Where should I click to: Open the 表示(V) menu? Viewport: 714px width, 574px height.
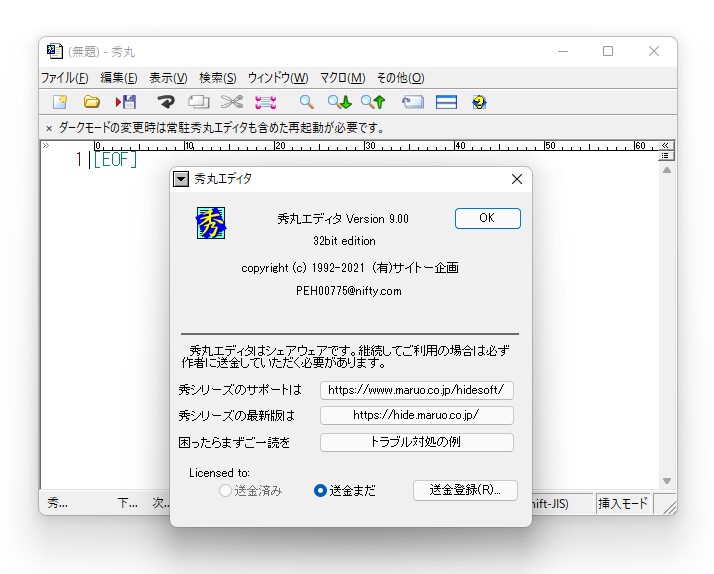tap(168, 78)
